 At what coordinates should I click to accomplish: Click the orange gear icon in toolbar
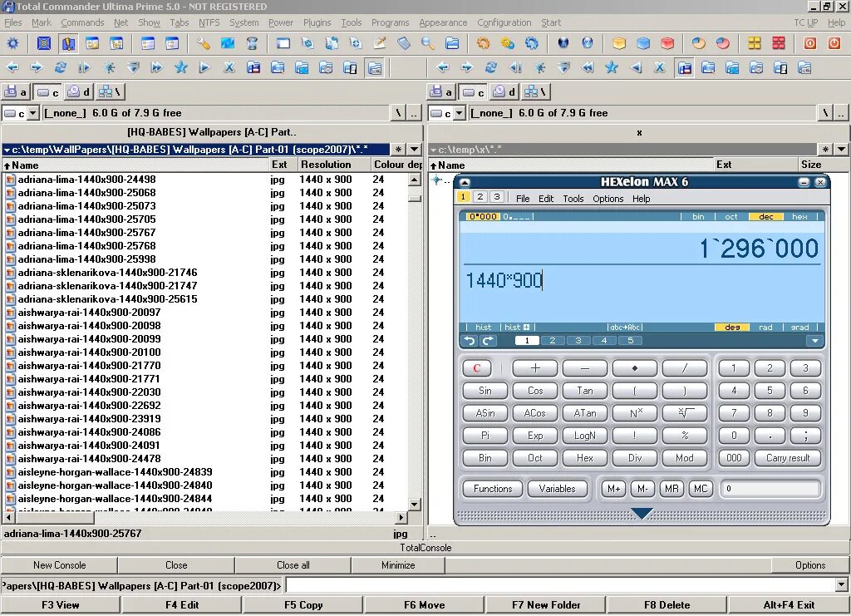coord(483,43)
